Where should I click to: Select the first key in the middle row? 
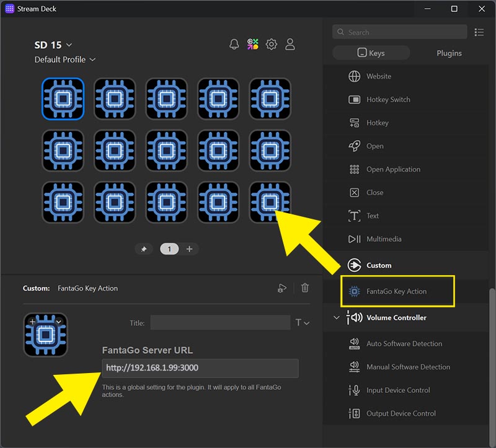[63, 151]
